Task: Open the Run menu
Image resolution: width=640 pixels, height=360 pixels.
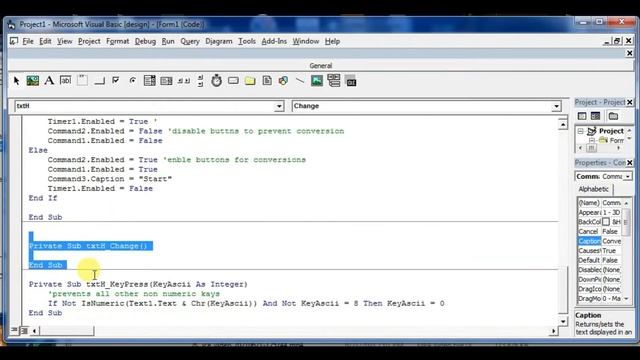Action: pyautogui.click(x=168, y=41)
